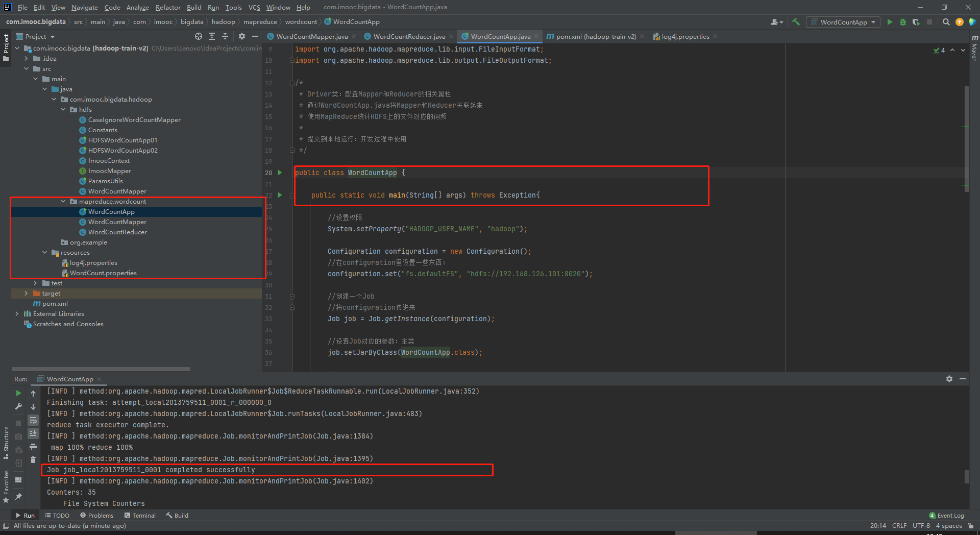Go down the stack trace in Run console
Screen dimensions: 980x535
click(x=33, y=407)
